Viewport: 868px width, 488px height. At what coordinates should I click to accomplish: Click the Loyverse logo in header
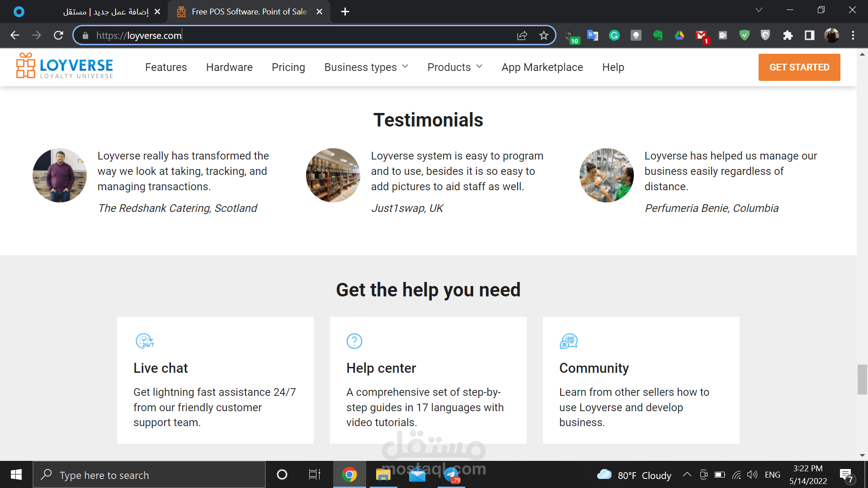pos(65,66)
